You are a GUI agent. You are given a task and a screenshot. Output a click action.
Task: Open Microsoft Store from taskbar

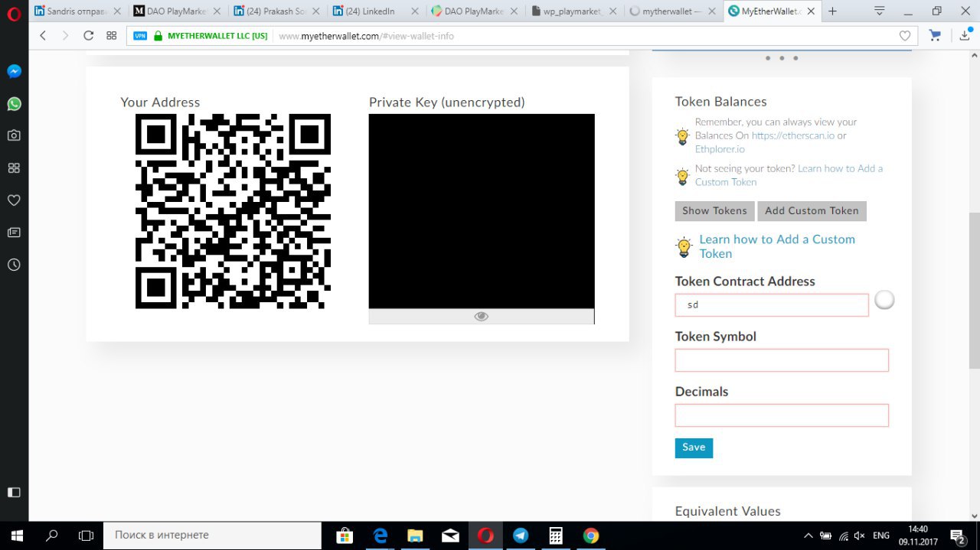coord(345,535)
